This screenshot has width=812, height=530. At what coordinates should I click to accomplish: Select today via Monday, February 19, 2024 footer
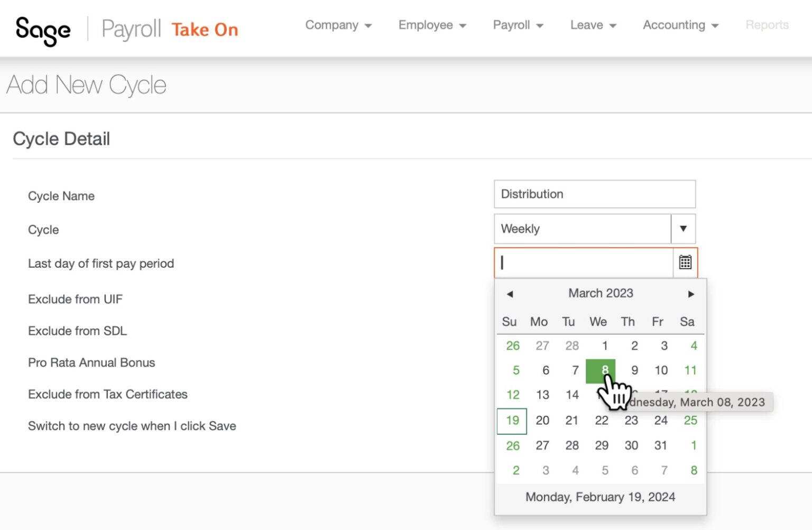click(x=600, y=497)
